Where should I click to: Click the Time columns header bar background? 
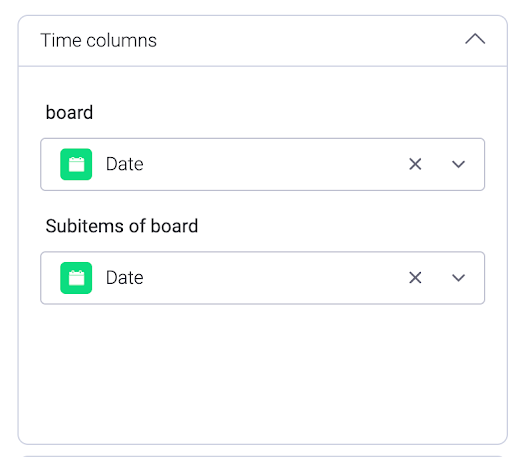pos(300,41)
